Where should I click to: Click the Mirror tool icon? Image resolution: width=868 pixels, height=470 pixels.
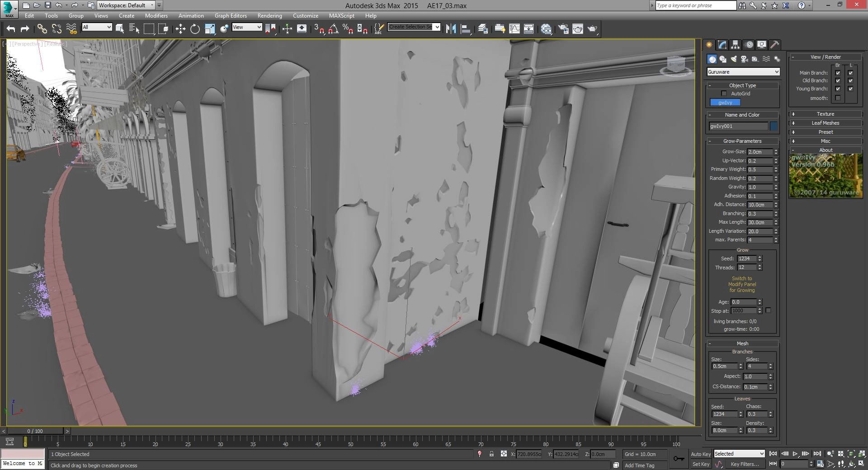tap(451, 29)
